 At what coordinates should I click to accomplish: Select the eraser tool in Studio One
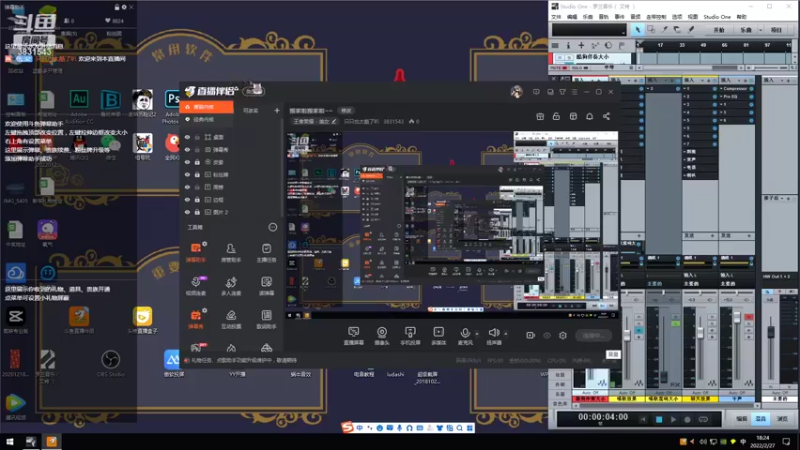[677, 30]
